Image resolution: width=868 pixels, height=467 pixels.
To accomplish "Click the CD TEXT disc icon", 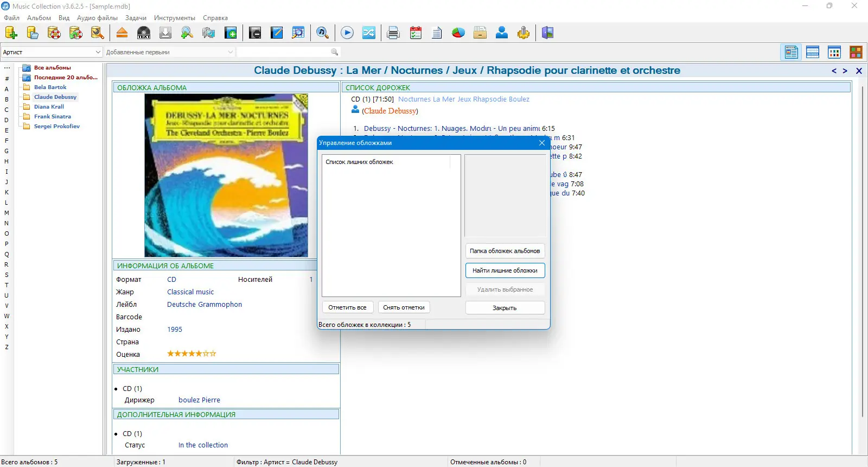I will [x=144, y=33].
